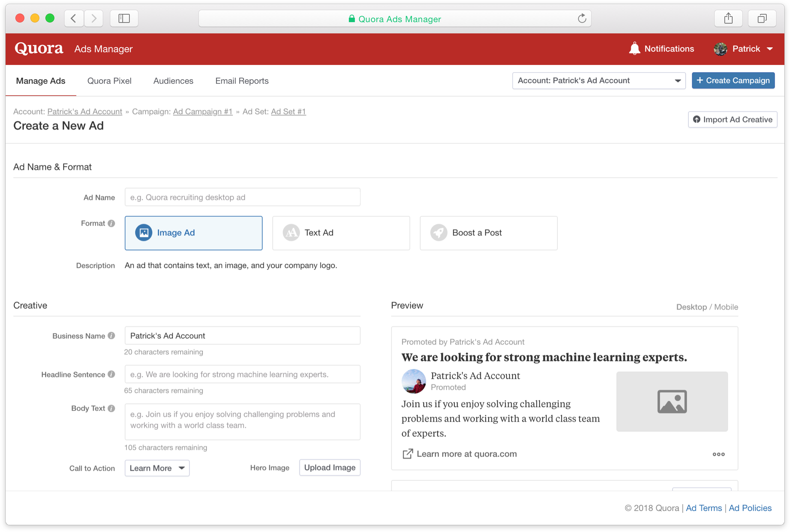The height and width of the screenshot is (532, 790).
Task: Focus the Business Name input field
Action: [x=242, y=335]
